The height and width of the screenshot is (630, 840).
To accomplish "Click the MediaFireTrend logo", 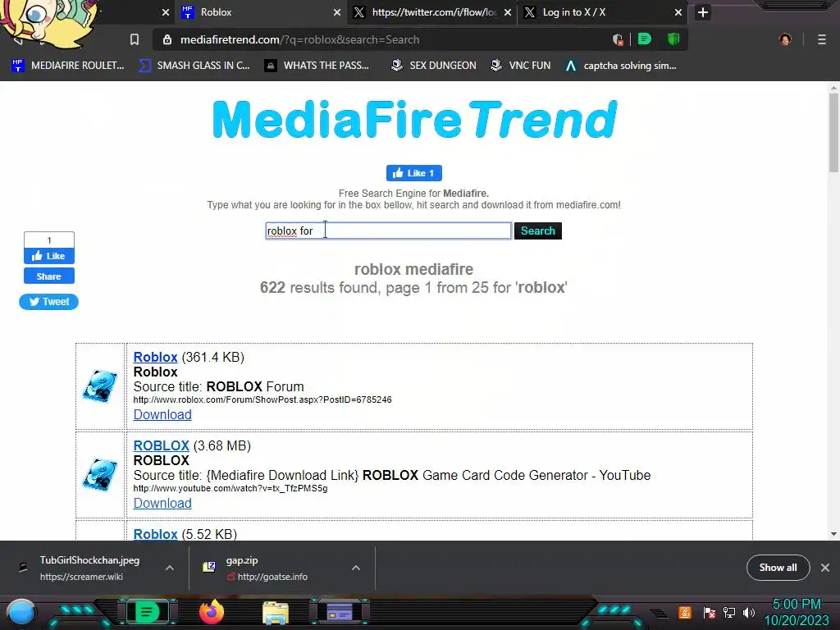I will (x=414, y=120).
